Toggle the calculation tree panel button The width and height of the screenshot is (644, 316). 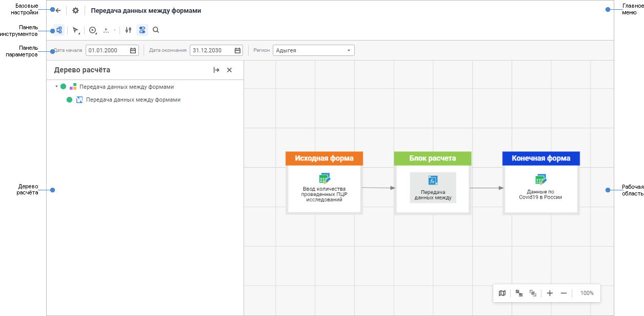click(x=59, y=30)
